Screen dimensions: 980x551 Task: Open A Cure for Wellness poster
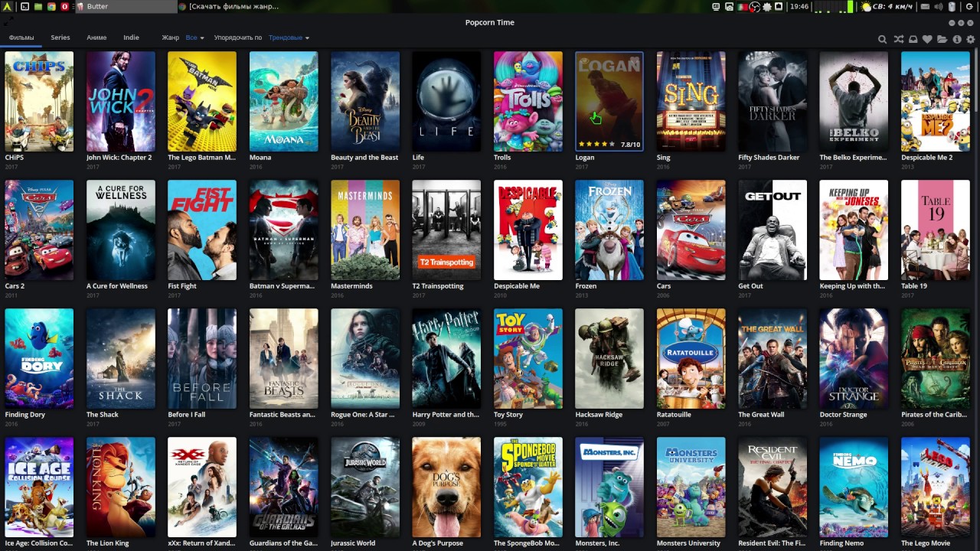pyautogui.click(x=121, y=230)
